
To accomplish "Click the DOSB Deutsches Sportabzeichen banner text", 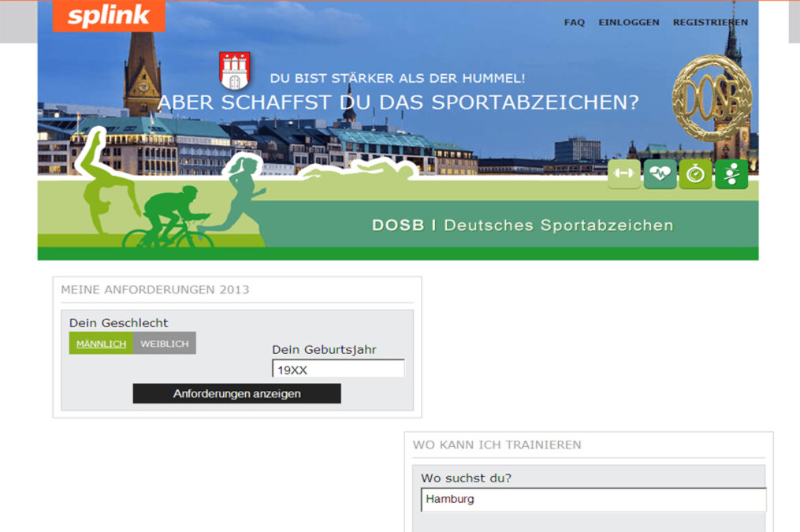I will (x=522, y=225).
